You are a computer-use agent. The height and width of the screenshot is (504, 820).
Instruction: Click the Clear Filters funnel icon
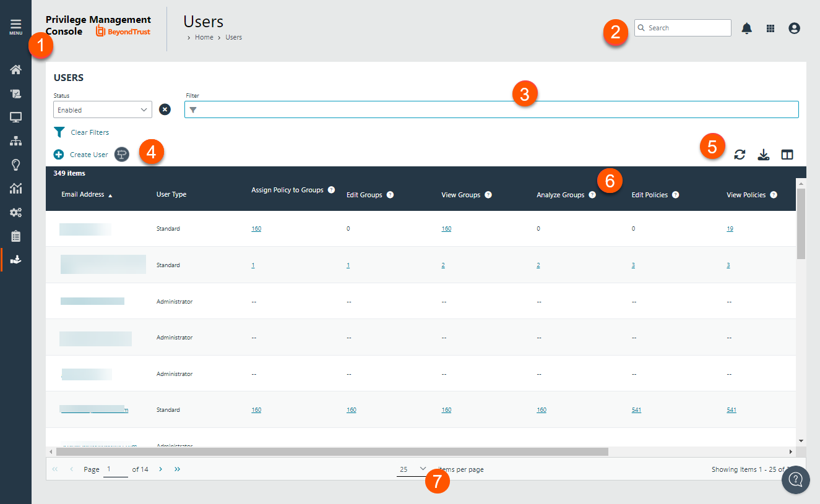59,132
